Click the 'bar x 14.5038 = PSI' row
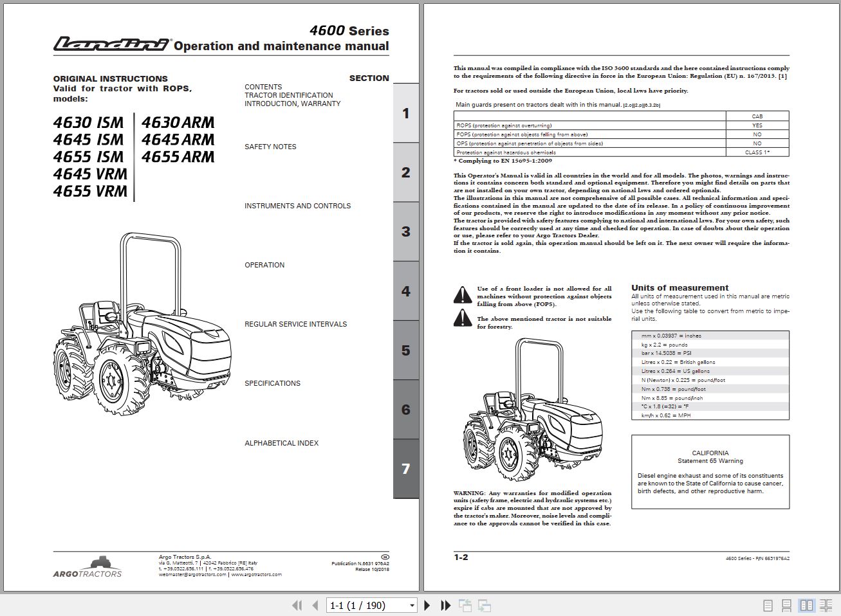This screenshot has width=841, height=616. click(710, 353)
